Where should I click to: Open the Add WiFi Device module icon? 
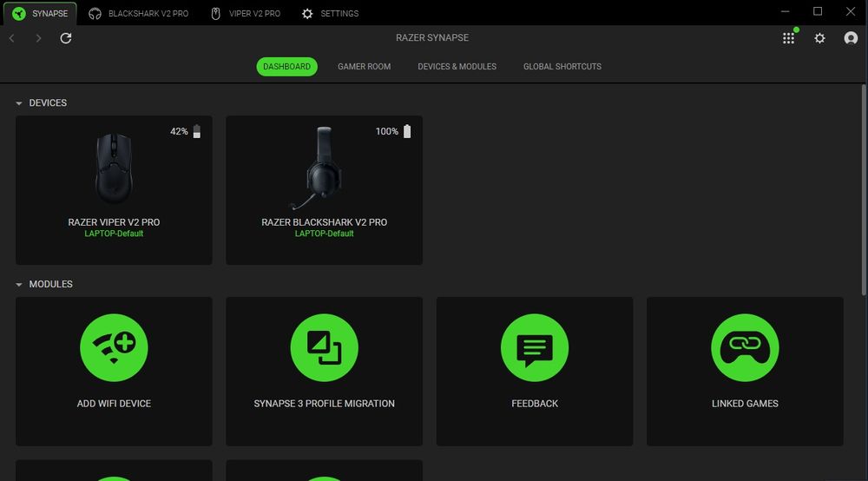point(114,347)
